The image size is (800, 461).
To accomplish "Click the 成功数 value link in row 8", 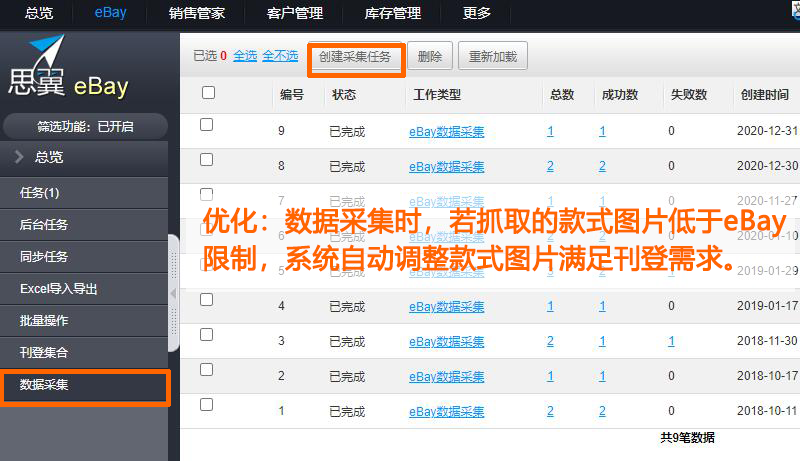I will 602,166.
